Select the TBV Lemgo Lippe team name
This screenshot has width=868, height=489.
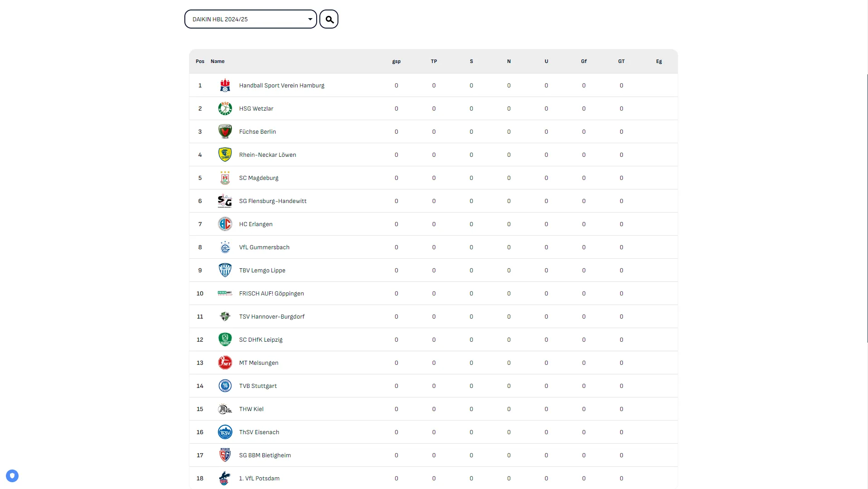[262, 271]
